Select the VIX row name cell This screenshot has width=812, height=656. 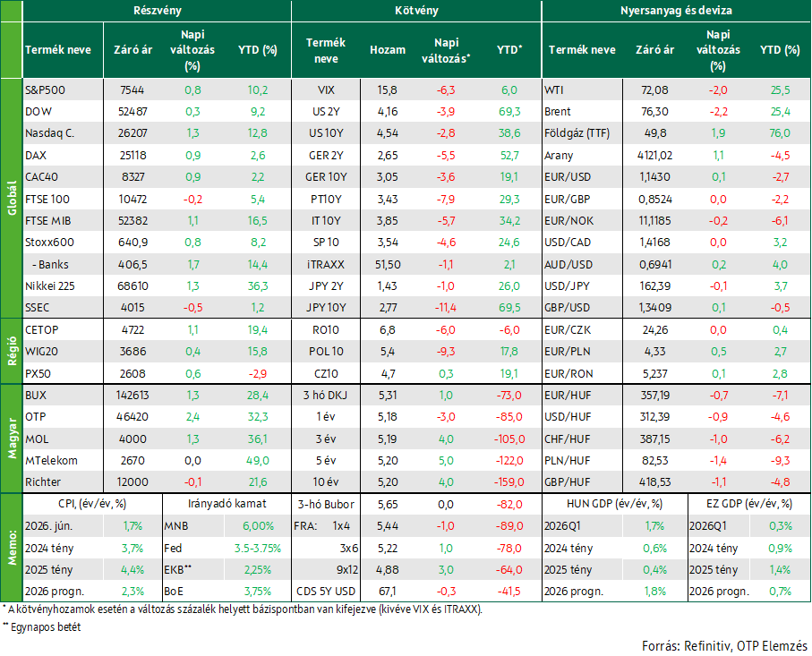coord(326,89)
